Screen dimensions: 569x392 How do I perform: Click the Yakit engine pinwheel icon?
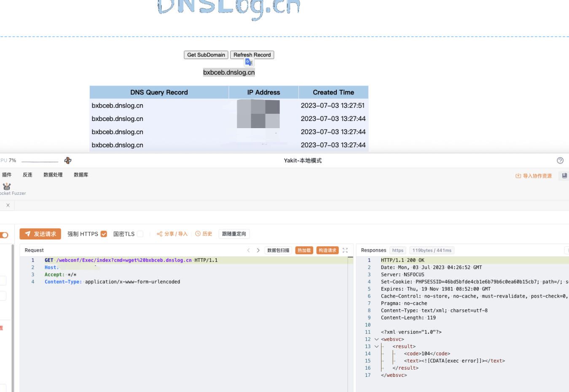(x=68, y=161)
